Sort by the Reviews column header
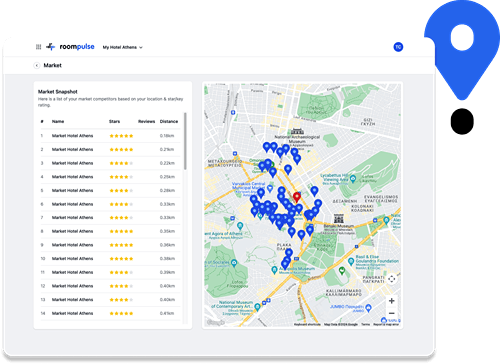The image size is (500, 364). 147,121
